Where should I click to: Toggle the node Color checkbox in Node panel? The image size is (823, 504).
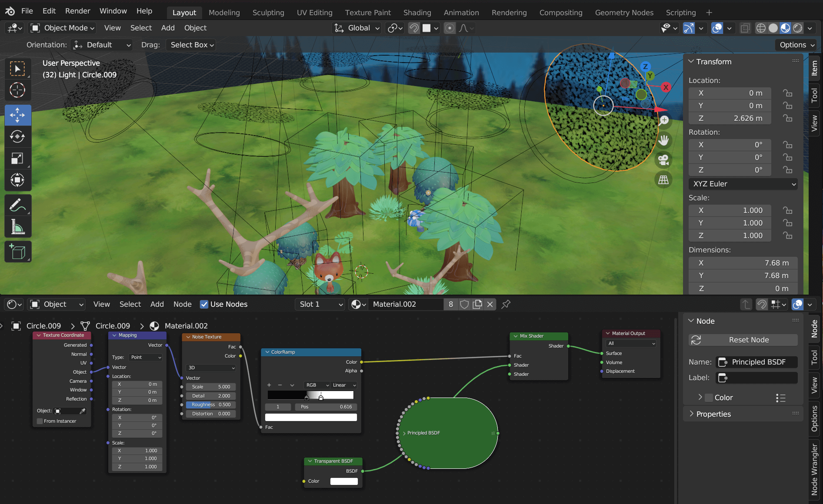coord(709,398)
